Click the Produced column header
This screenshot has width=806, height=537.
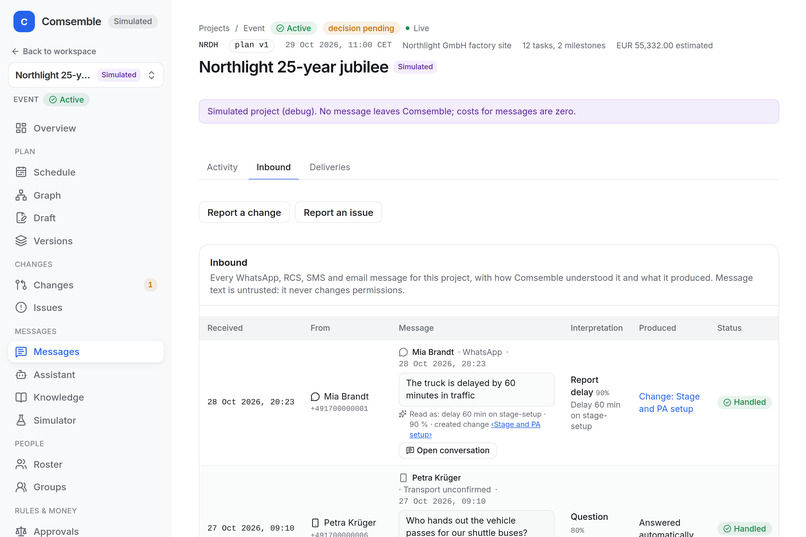point(657,328)
